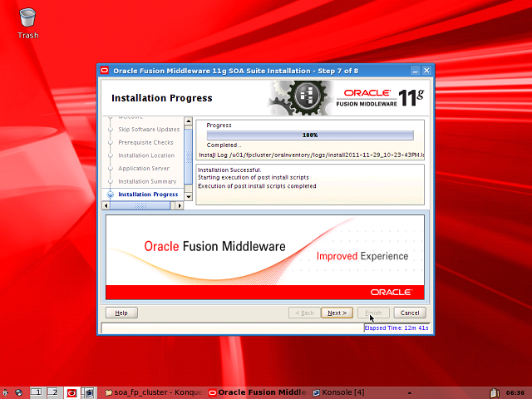Switch to virtual desktop 1 in pager
The width and height of the screenshot is (532, 399).
(37, 392)
